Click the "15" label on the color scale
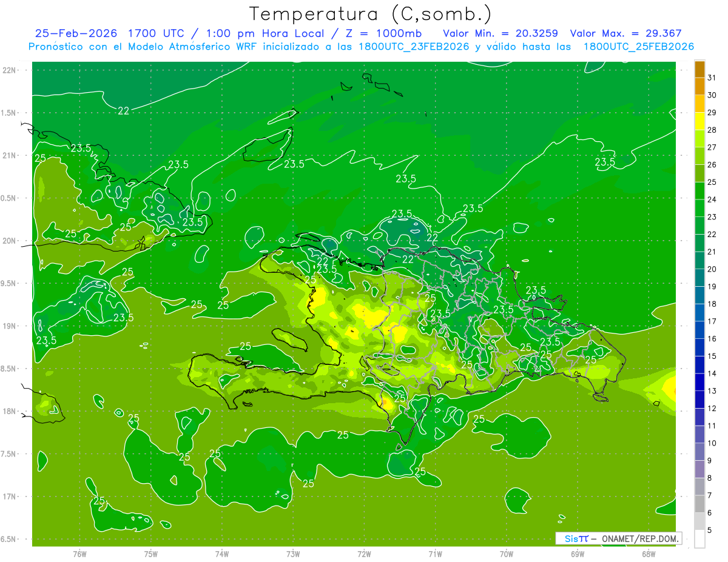728x562 pixels. 712,356
